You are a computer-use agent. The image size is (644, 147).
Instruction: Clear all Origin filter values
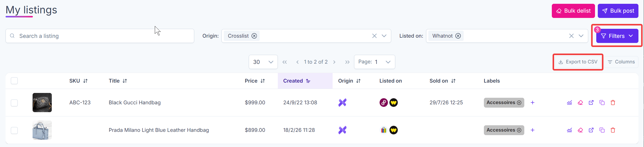click(x=374, y=36)
